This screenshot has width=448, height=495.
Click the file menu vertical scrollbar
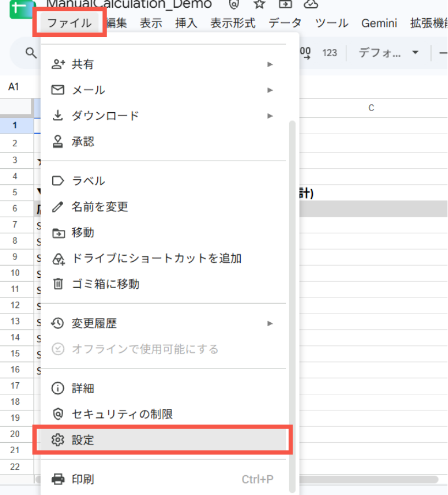click(x=292, y=306)
